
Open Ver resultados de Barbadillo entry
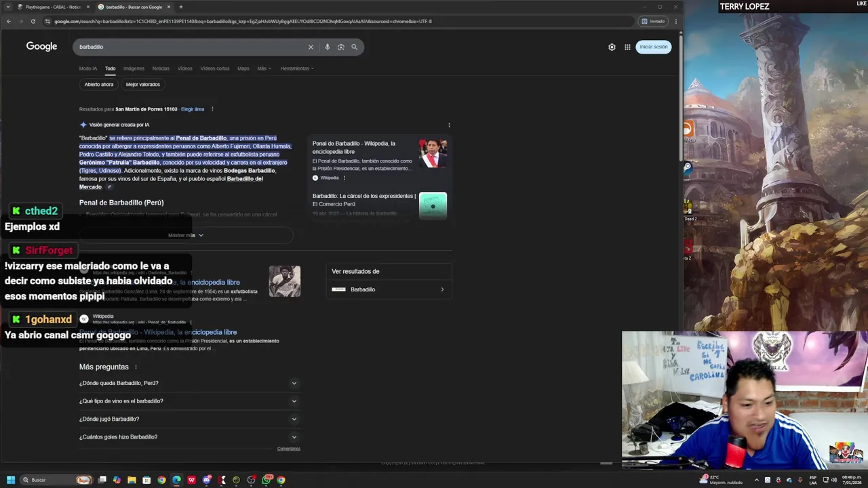point(389,289)
